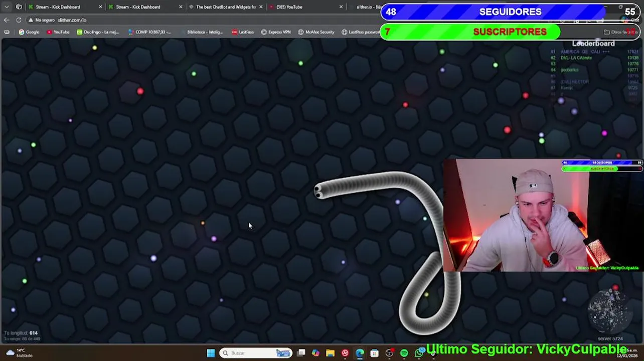
Task: Close the second Stream - Kick Dashboard tab
Action: (181, 7)
